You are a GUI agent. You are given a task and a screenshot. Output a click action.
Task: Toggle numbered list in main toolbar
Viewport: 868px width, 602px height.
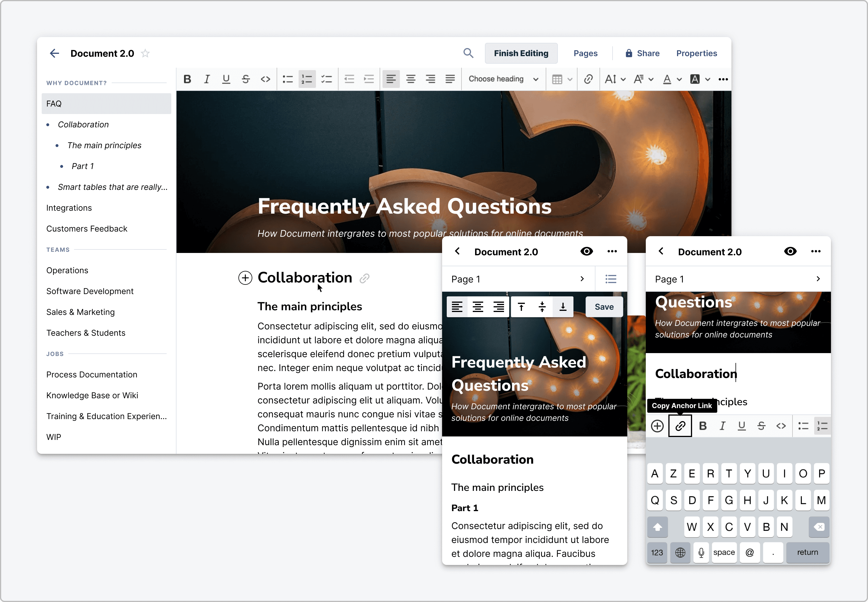click(307, 79)
